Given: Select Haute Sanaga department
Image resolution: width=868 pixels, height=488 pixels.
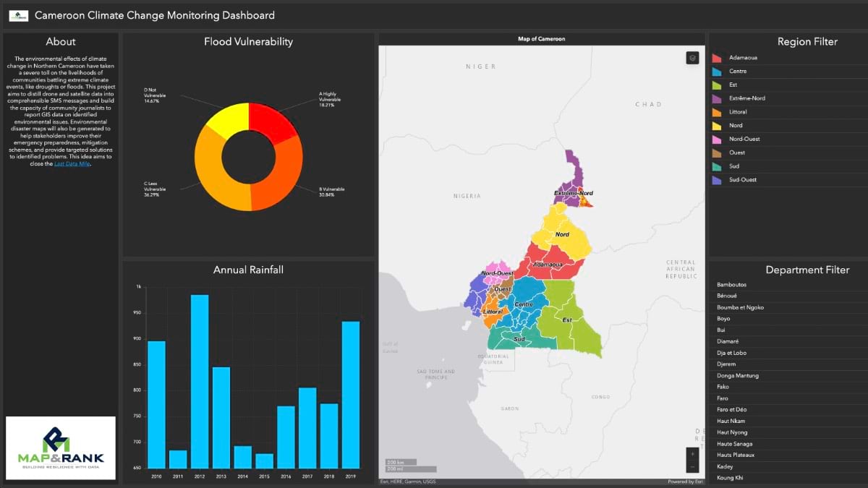Looking at the screenshot, I should point(787,444).
